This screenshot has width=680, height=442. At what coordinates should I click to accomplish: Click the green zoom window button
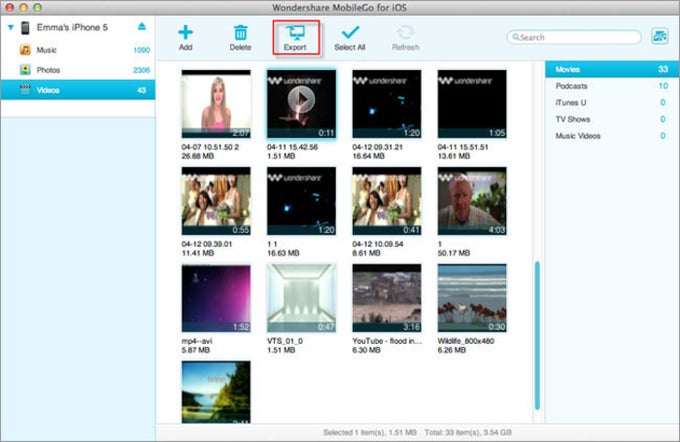38,7
